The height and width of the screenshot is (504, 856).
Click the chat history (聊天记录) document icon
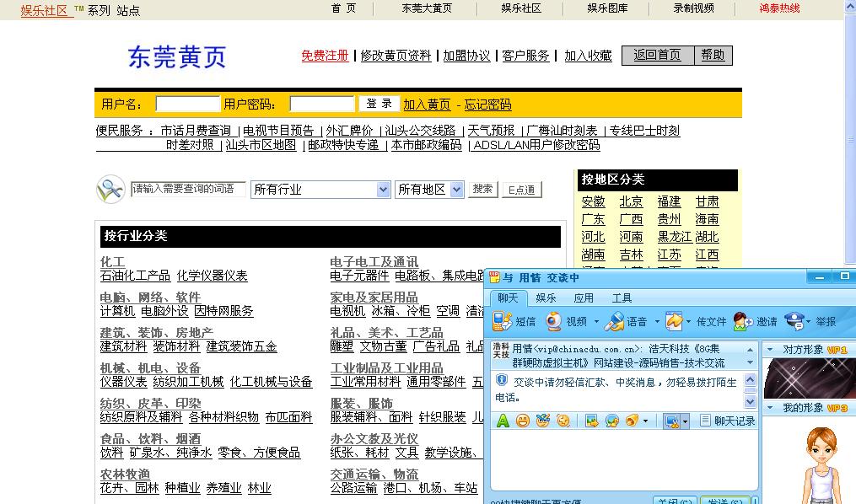pos(705,420)
